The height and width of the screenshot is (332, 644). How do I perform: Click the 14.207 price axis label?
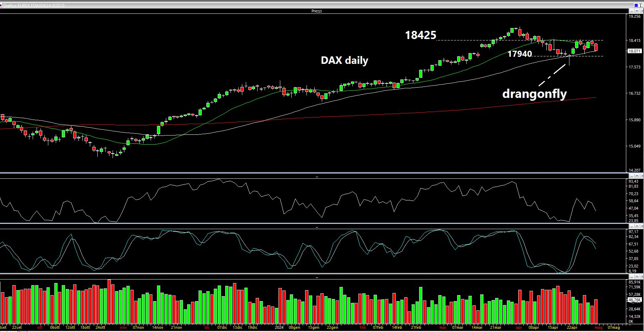(x=635, y=170)
